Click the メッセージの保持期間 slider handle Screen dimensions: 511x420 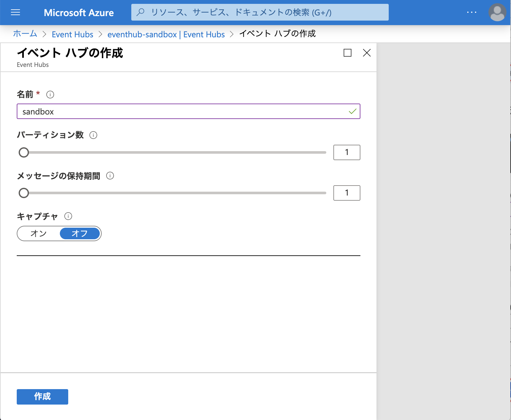pos(24,193)
